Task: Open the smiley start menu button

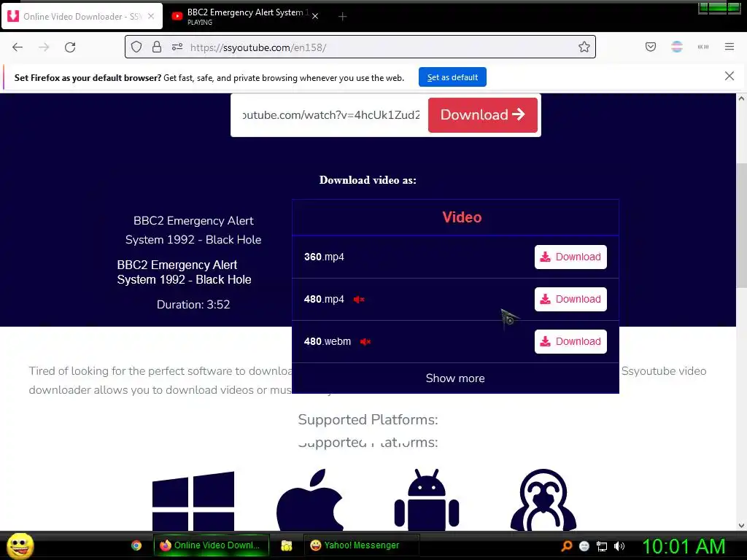Action: pyautogui.click(x=20, y=545)
